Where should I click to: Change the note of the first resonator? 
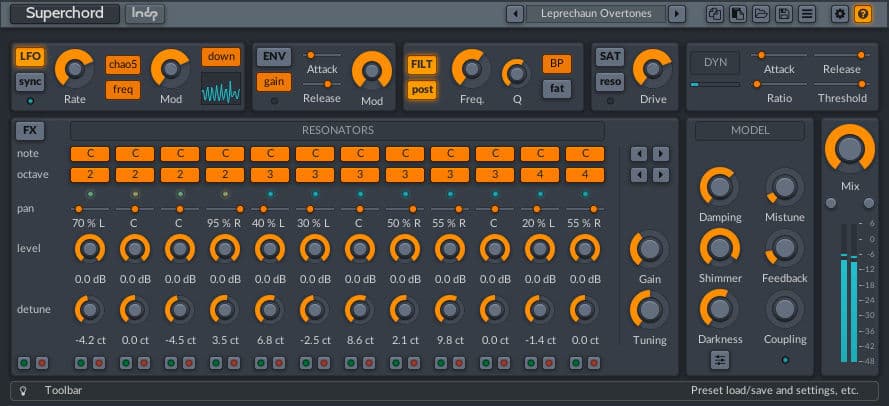tap(90, 154)
